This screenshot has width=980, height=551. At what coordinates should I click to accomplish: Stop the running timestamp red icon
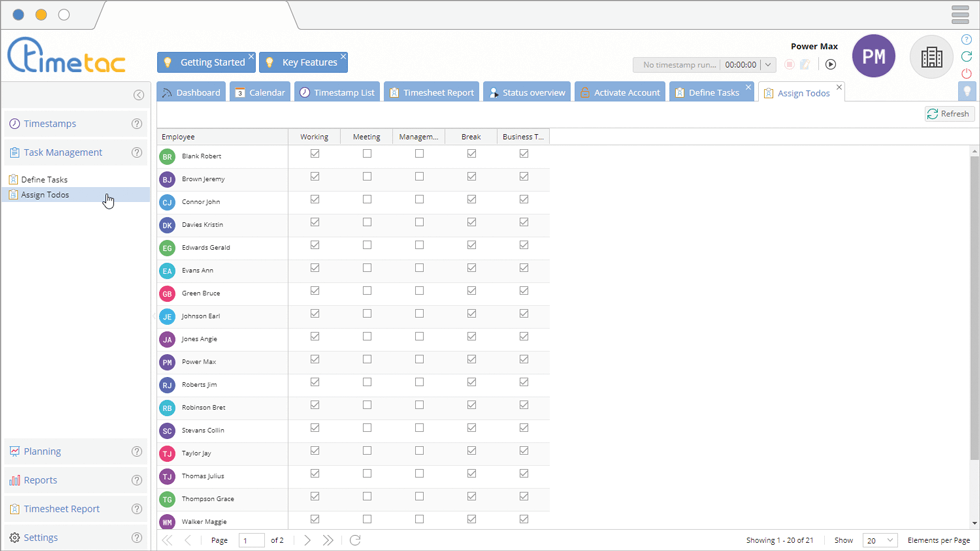(x=789, y=64)
